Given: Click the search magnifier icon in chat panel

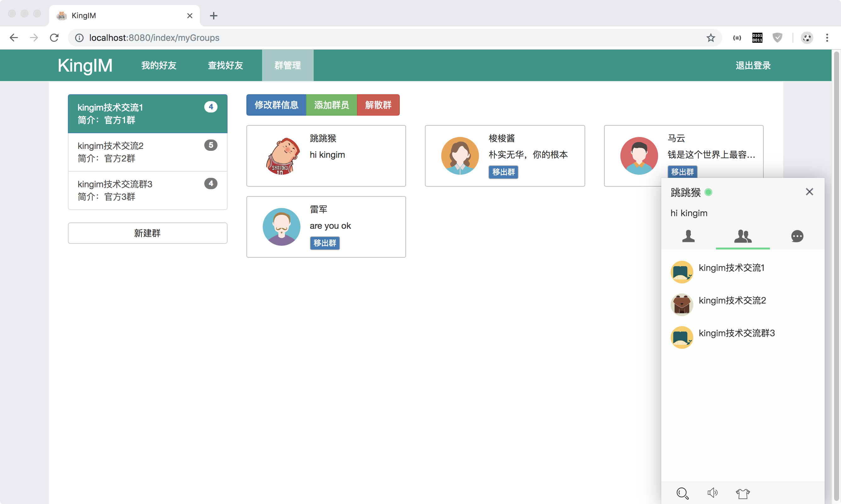Looking at the screenshot, I should pos(682,493).
